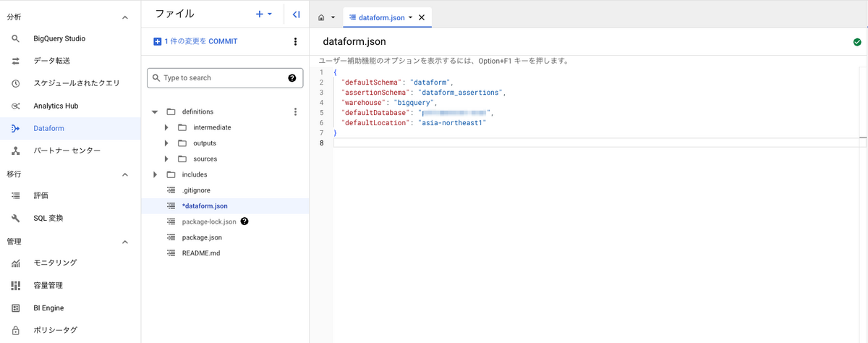Screen dimensions: 868x343
Task: Click the データ転送 transfer arrows icon
Action: [16, 61]
